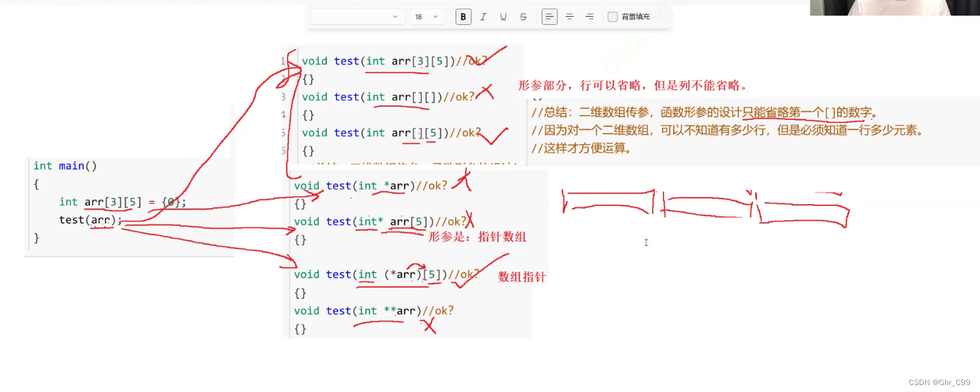Toggle underline formatting button
Screen dimensions: 980x392
click(x=503, y=17)
